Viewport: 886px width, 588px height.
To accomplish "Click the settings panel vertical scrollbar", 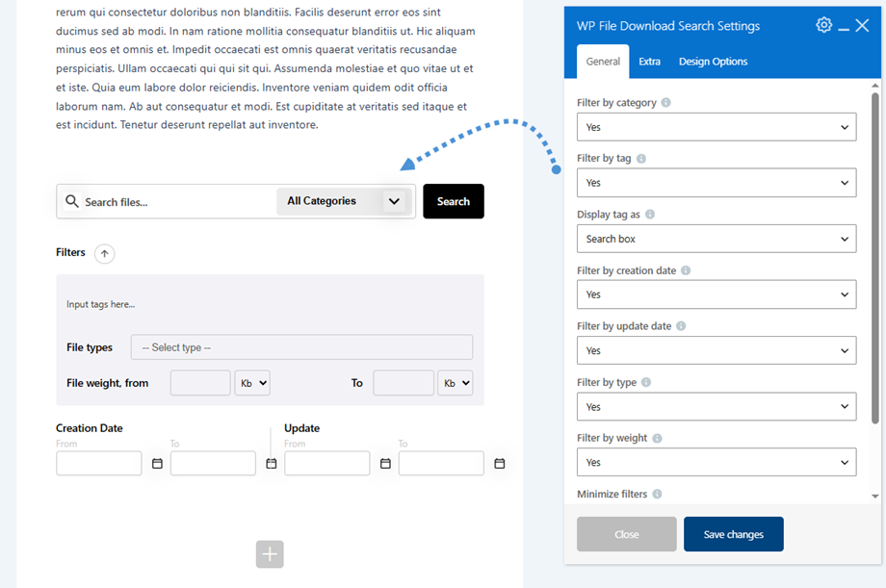I will tap(874, 257).
